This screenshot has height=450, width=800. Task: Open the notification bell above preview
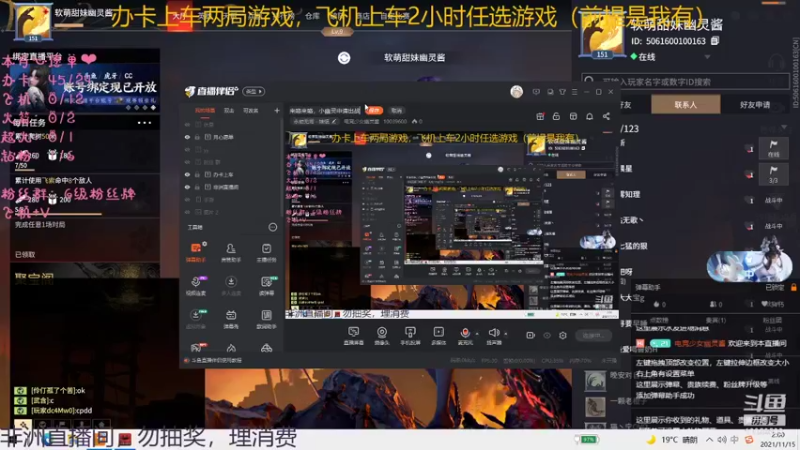click(589, 116)
